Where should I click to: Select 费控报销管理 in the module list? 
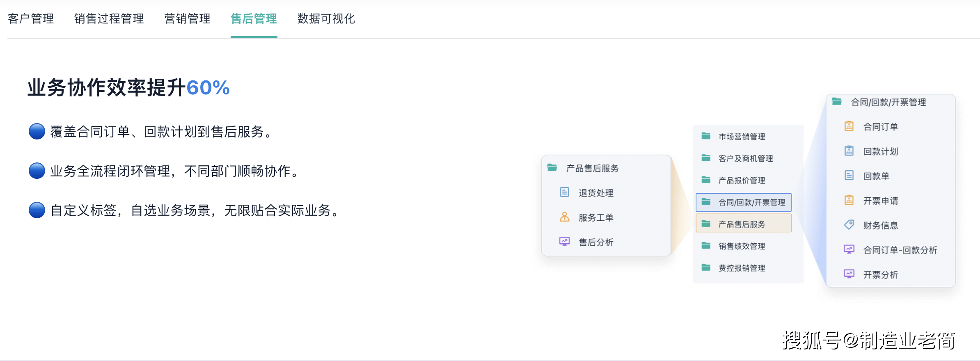point(742,268)
